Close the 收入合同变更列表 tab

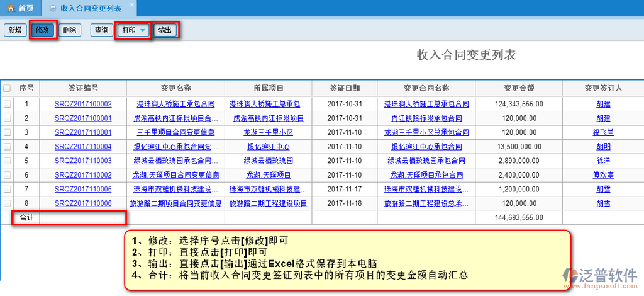pyautogui.click(x=131, y=4)
